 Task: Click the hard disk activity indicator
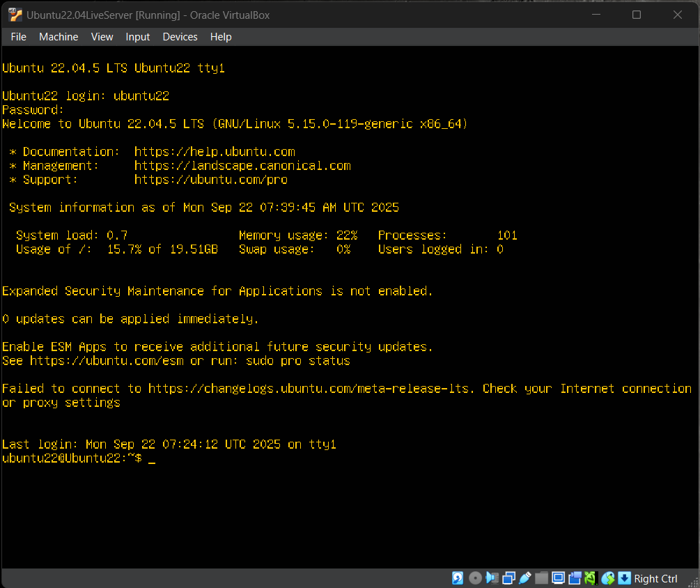(458, 578)
